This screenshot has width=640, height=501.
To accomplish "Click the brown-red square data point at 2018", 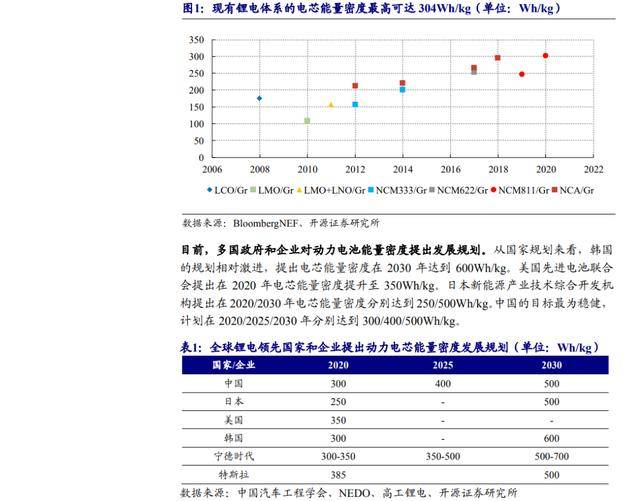I will click(x=498, y=58).
